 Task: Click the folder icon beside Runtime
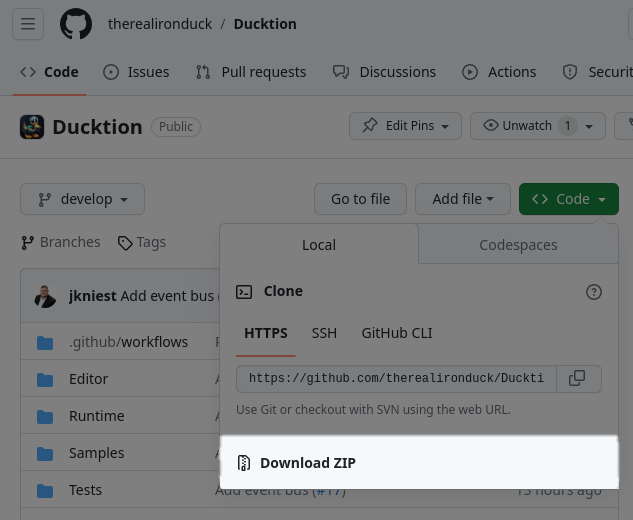[x=45, y=417]
